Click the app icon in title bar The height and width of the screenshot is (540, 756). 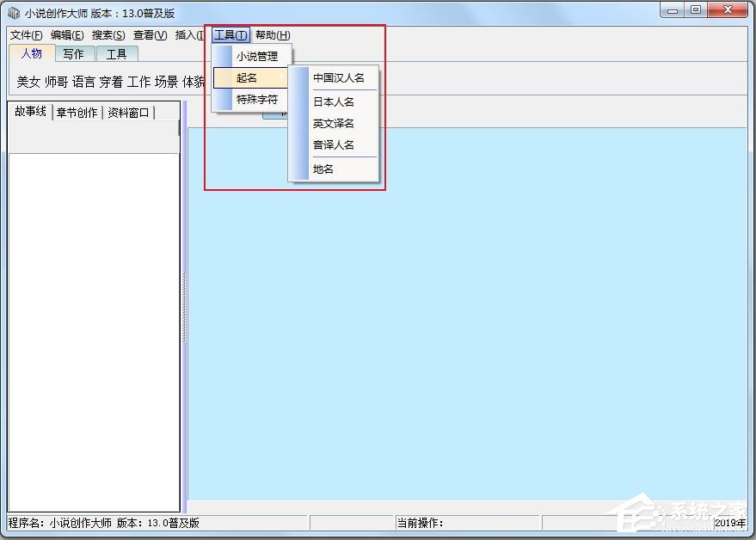pyautogui.click(x=15, y=13)
